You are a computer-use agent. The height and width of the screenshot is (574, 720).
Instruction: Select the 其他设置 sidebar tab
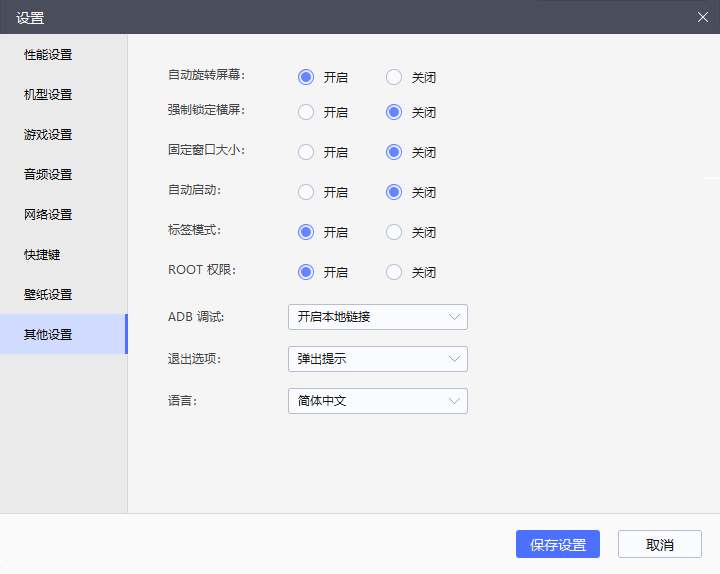[x=49, y=335]
